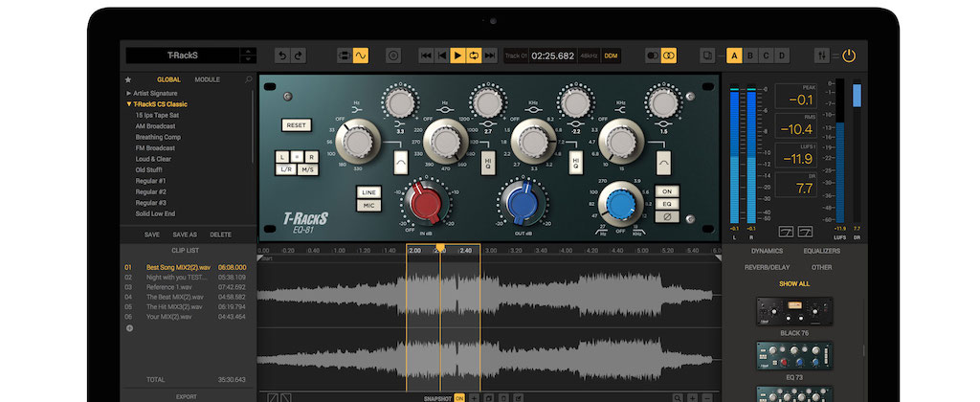
Task: Open the preset search magnifier
Action: coord(249,80)
